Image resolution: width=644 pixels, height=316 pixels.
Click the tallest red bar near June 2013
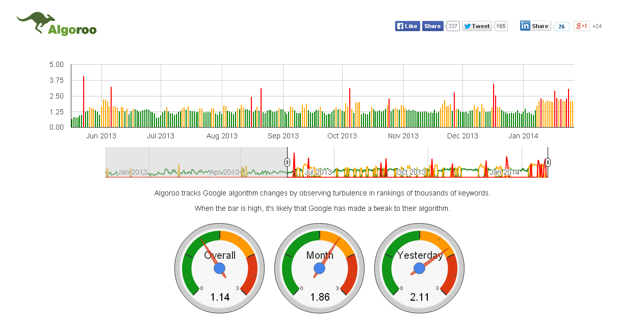pyautogui.click(x=84, y=102)
